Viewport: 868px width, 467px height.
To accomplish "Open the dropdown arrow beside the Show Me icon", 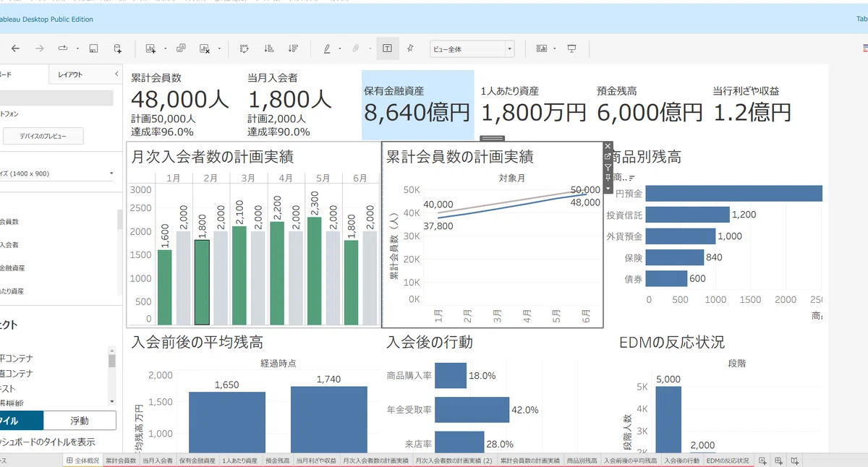I will coord(555,49).
